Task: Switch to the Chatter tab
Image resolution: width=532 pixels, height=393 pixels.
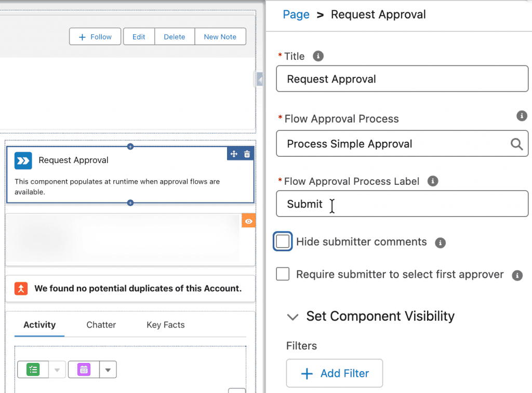Action: coord(101,324)
